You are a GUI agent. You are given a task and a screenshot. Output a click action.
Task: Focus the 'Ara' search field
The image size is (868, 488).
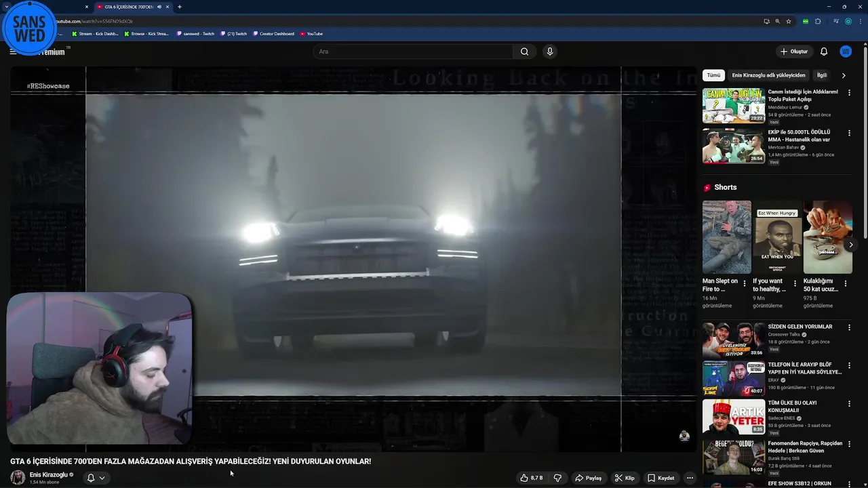(414, 52)
